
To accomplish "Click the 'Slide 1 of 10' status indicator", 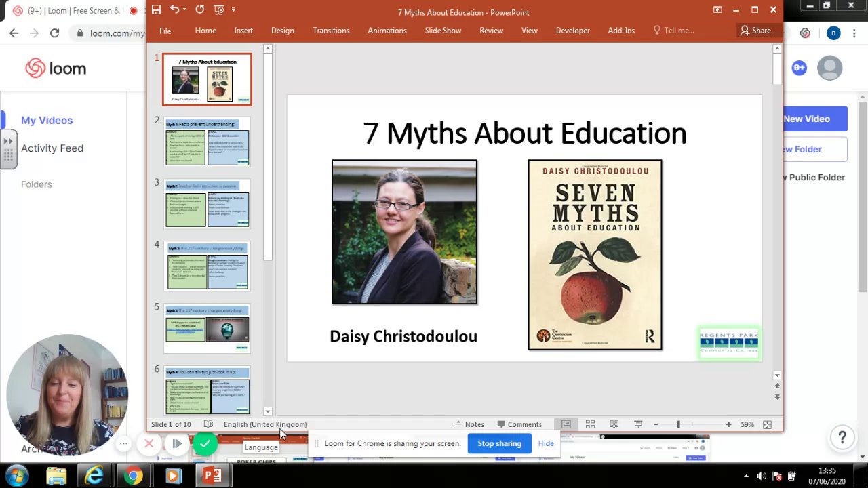I will click(171, 424).
